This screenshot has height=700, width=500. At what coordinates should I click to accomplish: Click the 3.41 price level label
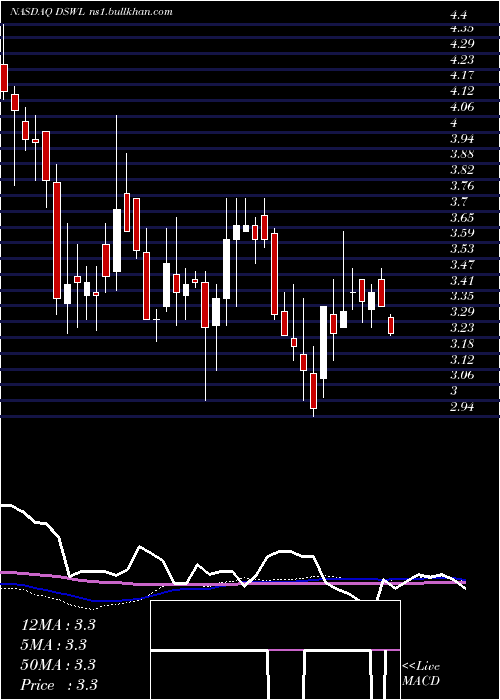point(462,281)
